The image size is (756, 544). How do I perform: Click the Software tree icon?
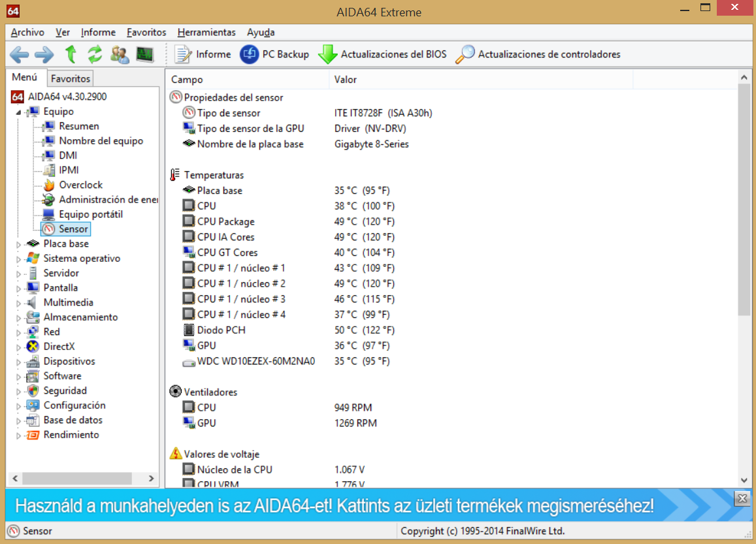tap(33, 376)
